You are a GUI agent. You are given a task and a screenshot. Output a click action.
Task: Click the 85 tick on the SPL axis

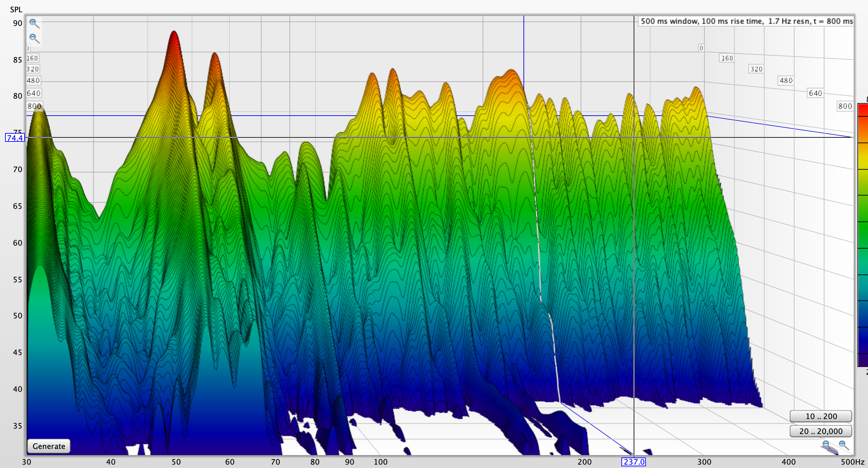[x=17, y=60]
